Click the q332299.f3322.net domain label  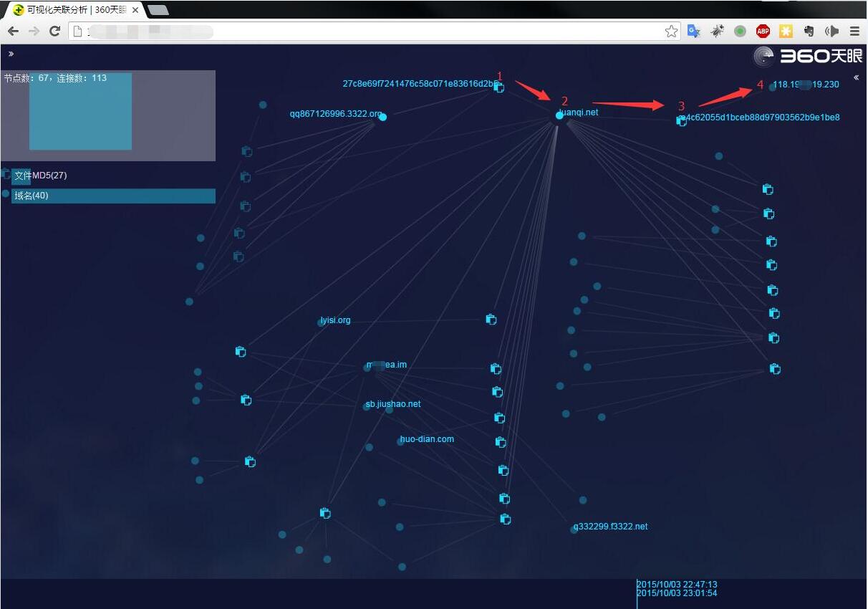[610, 527]
